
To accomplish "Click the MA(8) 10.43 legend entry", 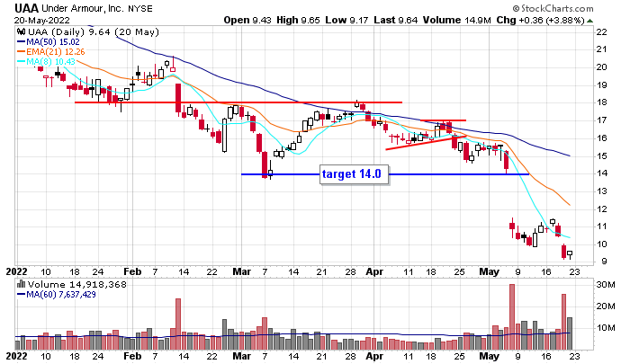I will 46,62.
